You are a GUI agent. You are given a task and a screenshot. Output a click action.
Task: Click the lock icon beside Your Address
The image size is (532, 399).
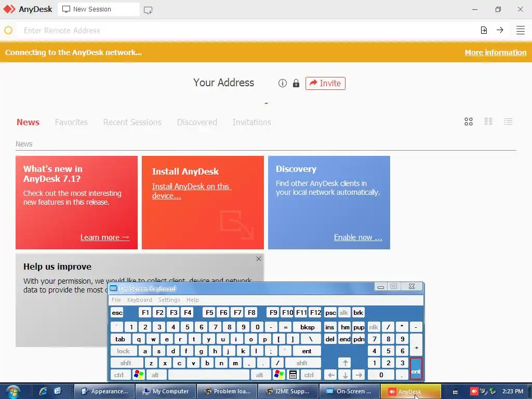click(296, 83)
